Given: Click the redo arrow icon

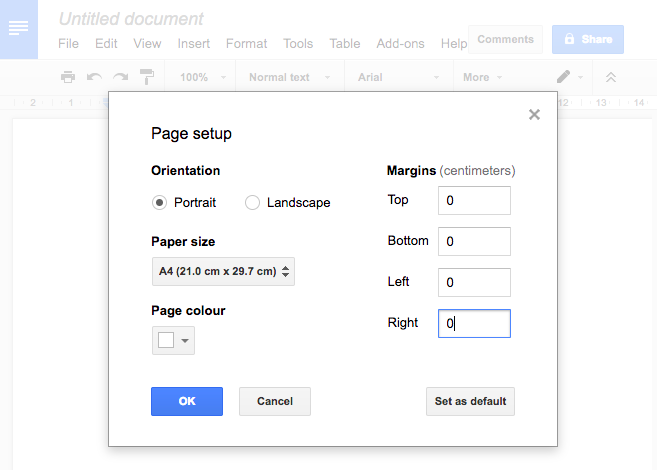Looking at the screenshot, I should (120, 77).
